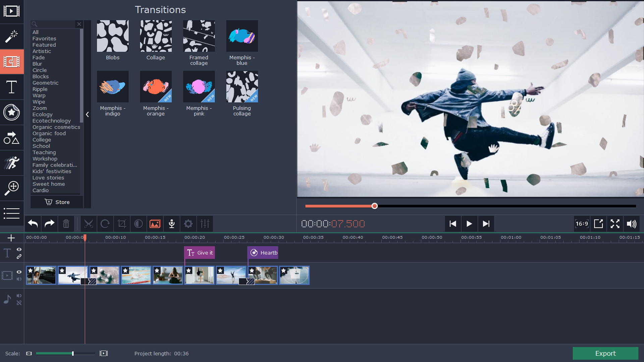Select the Artistic transitions category
Image resolution: width=644 pixels, height=362 pixels.
click(42, 51)
